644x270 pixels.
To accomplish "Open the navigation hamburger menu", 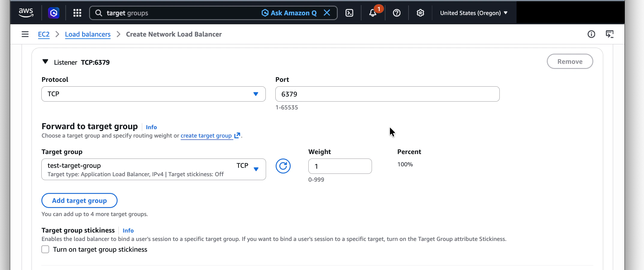I will (25, 34).
